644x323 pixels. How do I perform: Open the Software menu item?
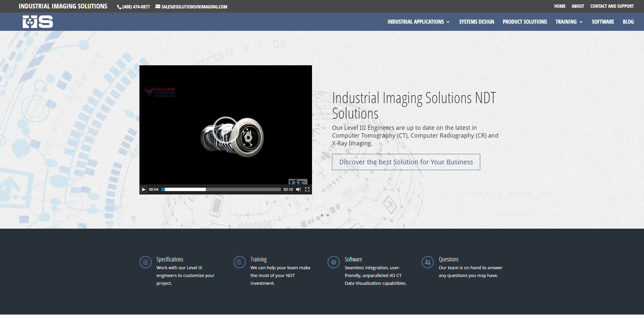(x=603, y=22)
